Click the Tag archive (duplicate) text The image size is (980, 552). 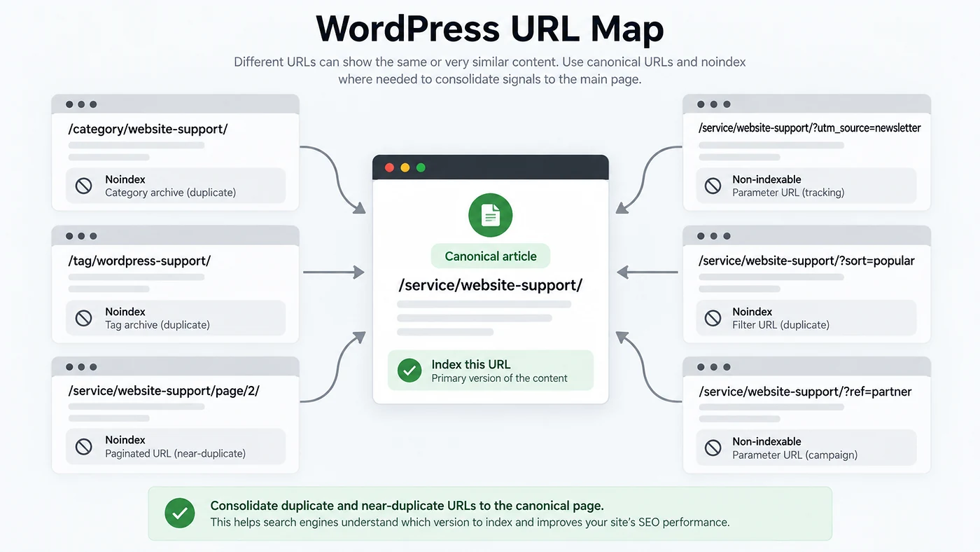(157, 325)
